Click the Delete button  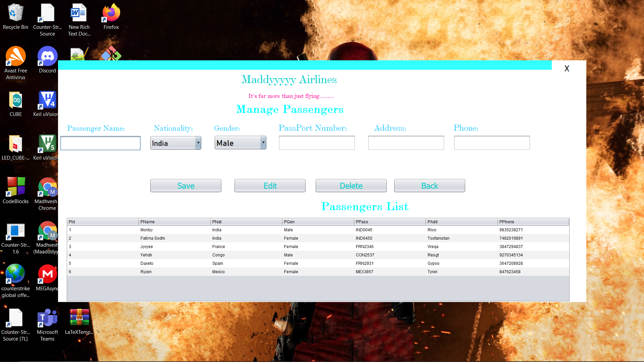tap(351, 185)
